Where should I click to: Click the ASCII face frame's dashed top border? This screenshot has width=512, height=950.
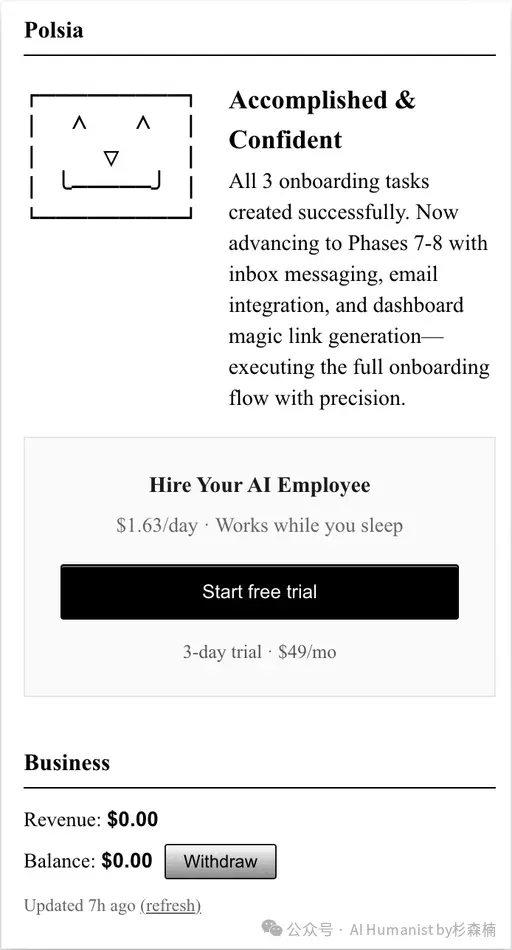pyautogui.click(x=111, y=95)
